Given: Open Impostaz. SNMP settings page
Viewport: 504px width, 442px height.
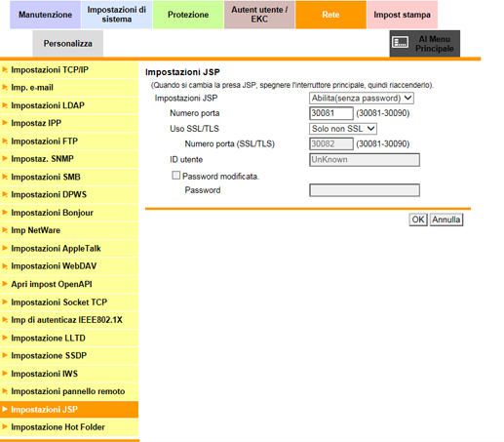Looking at the screenshot, I should [x=69, y=159].
